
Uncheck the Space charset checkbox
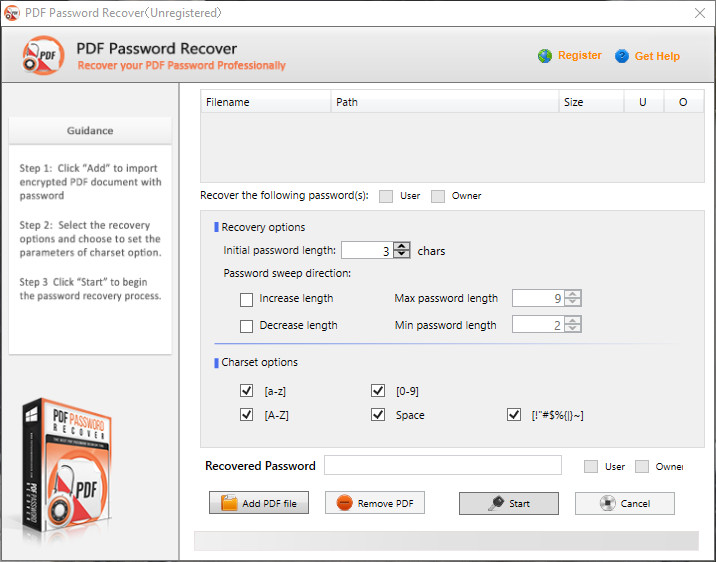[x=378, y=415]
